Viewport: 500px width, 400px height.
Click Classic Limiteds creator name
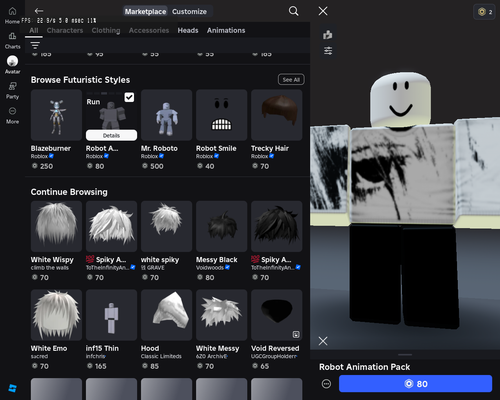pyautogui.click(x=161, y=356)
